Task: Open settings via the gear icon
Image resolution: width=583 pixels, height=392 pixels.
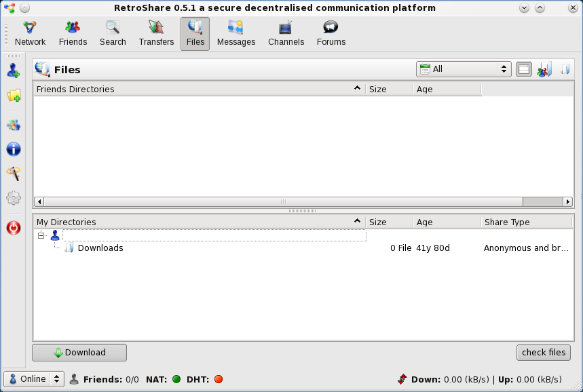Action: click(14, 197)
